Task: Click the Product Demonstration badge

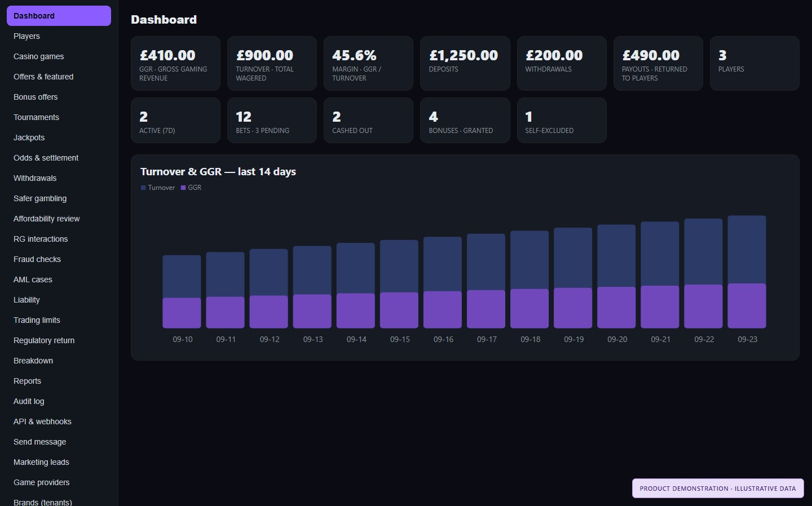Action: click(x=718, y=489)
